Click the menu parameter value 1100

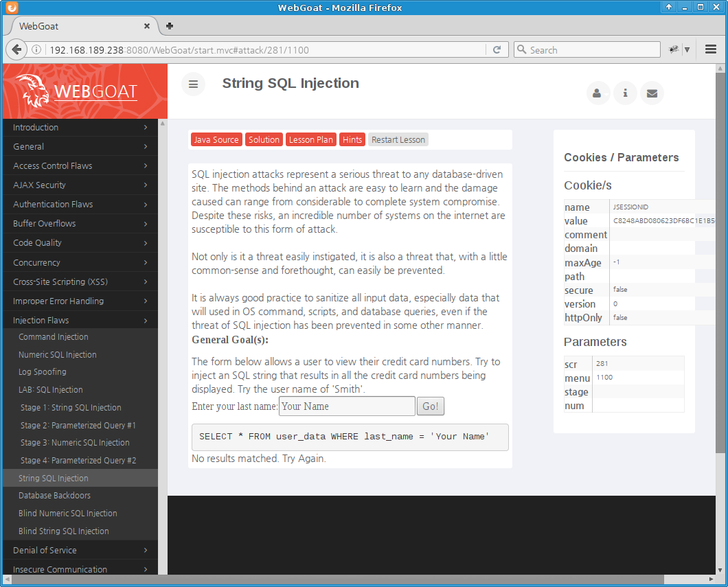click(x=604, y=377)
